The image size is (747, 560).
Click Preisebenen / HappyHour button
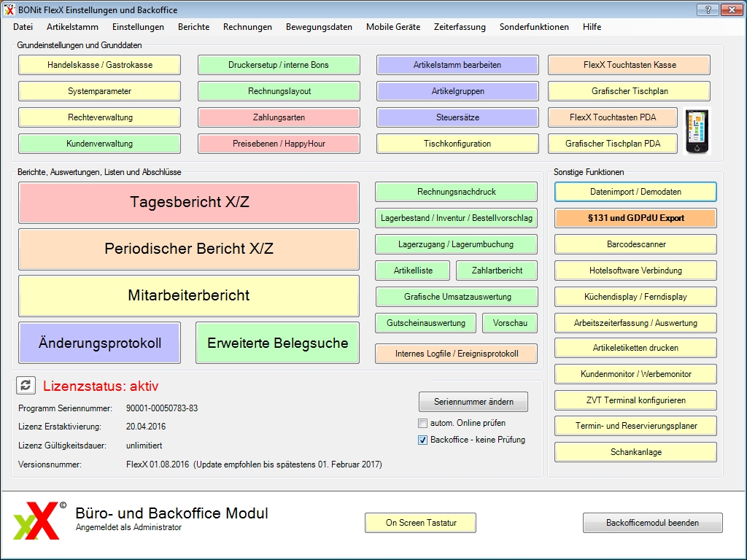(279, 144)
